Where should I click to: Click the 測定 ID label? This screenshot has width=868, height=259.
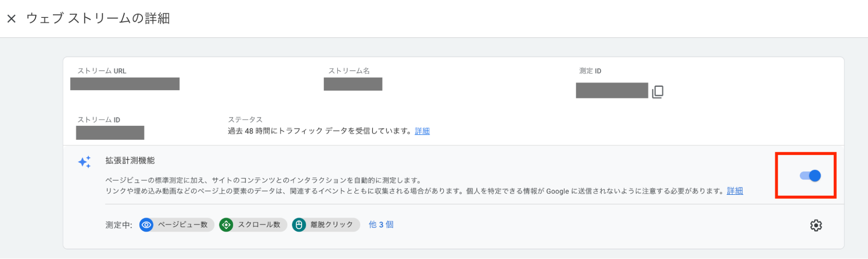pos(590,71)
